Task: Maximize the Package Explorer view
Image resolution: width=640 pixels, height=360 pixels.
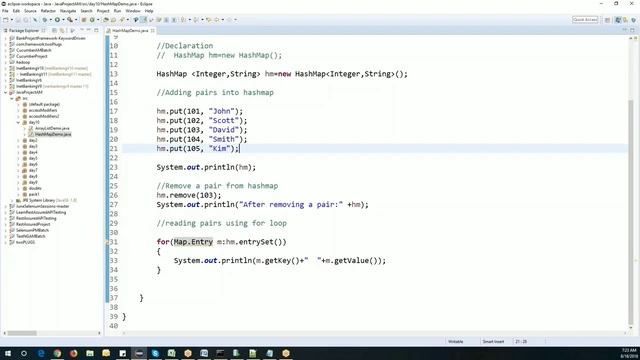Action: [x=97, y=31]
